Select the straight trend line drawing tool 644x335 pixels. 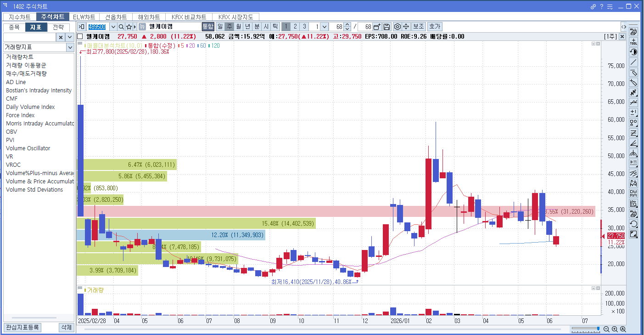[x=633, y=62]
